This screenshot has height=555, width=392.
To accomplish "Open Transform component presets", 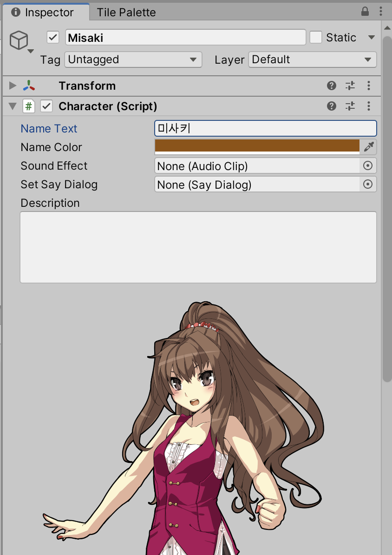I will coord(350,86).
